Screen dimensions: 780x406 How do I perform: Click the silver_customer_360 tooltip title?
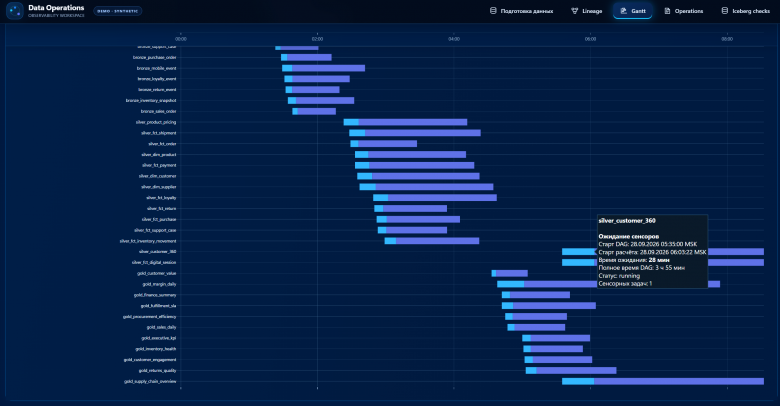(627, 221)
